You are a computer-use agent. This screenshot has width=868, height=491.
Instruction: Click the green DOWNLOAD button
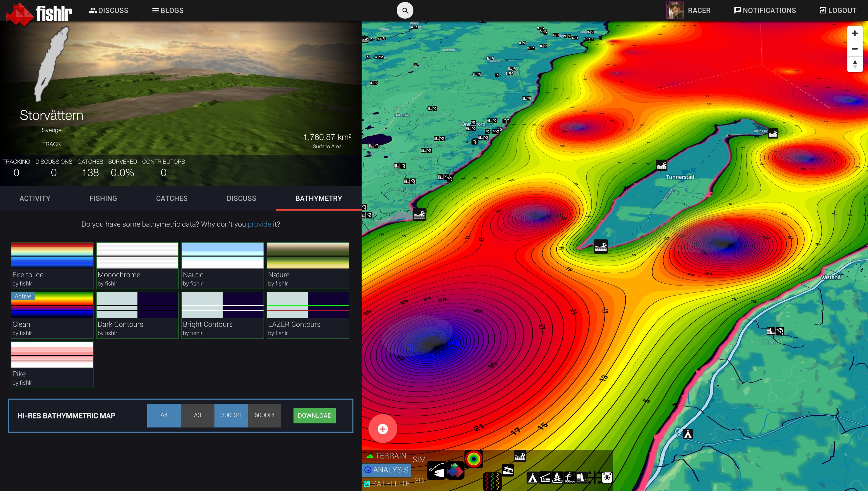(x=314, y=416)
